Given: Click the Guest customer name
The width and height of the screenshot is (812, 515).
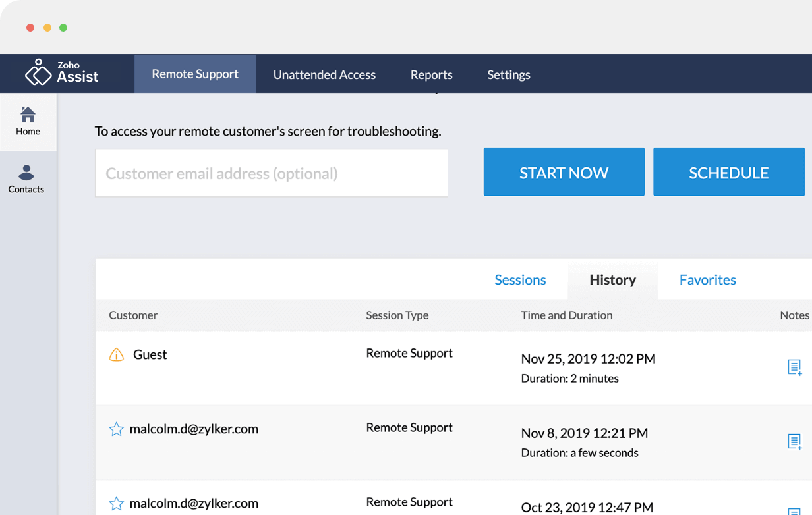Looking at the screenshot, I should click(150, 355).
